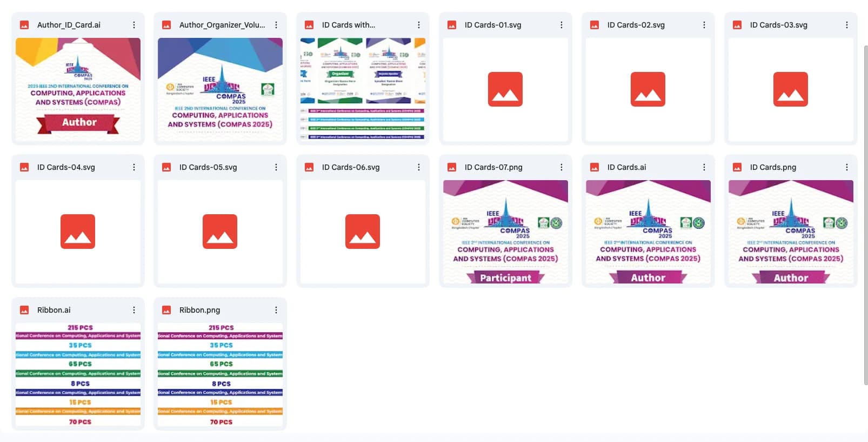Open the Author_Organizer_Volu... preview thumbnail
868x442 pixels.
coord(220,89)
